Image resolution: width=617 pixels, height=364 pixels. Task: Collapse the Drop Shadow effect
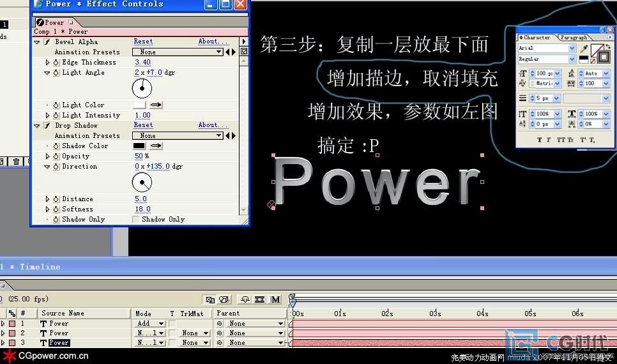tap(37, 126)
